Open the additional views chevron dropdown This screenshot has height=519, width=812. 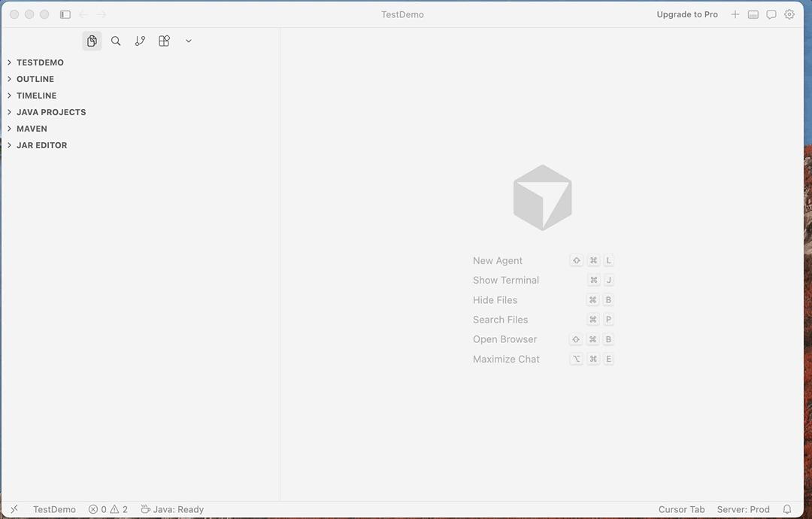(x=188, y=41)
